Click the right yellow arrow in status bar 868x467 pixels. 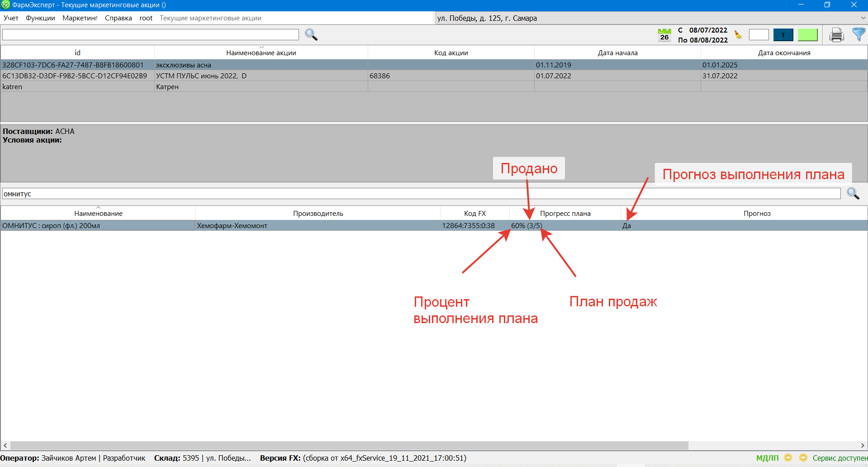click(x=803, y=457)
